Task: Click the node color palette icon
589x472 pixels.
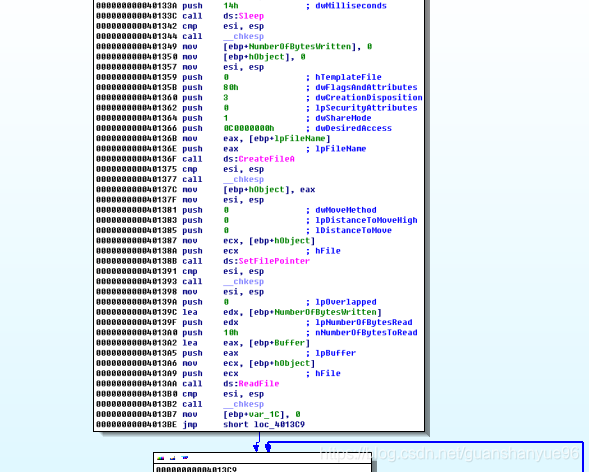Action: 161,458
